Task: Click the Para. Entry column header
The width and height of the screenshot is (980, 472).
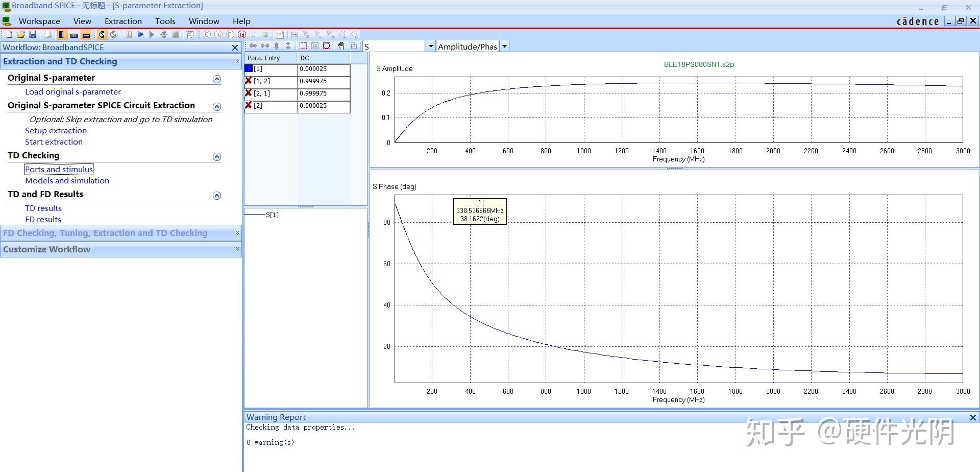Action: click(x=271, y=58)
